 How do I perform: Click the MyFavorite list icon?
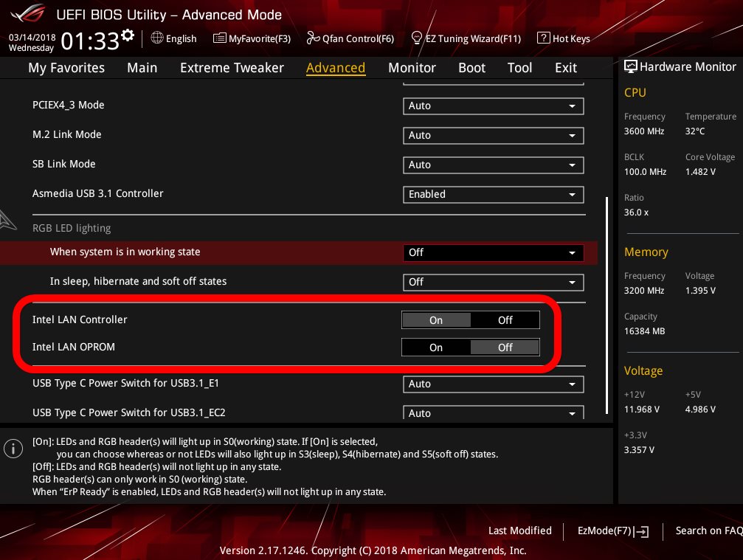tap(219, 38)
